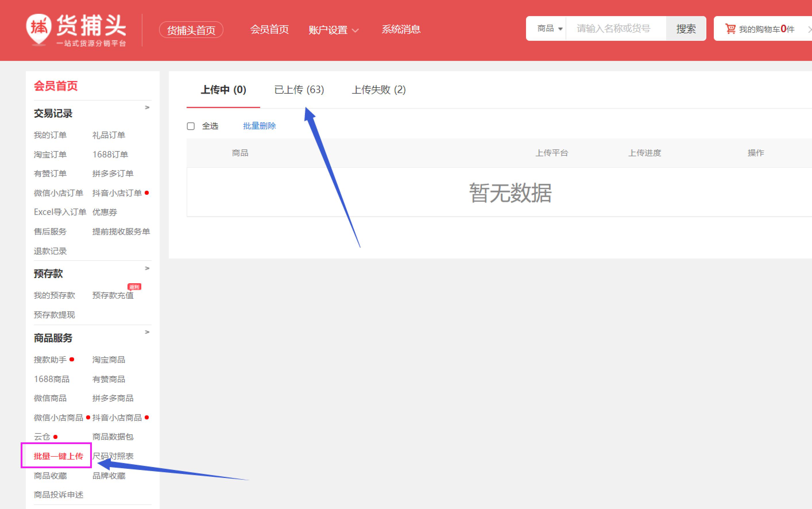Switch to the 已上传 (63) tab
The width and height of the screenshot is (812, 509).
click(x=299, y=90)
